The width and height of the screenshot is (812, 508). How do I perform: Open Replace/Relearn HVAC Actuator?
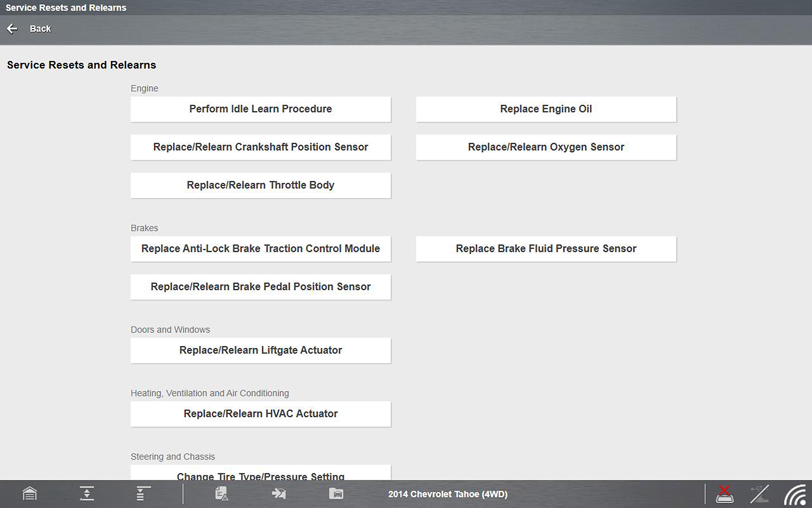[260, 414]
